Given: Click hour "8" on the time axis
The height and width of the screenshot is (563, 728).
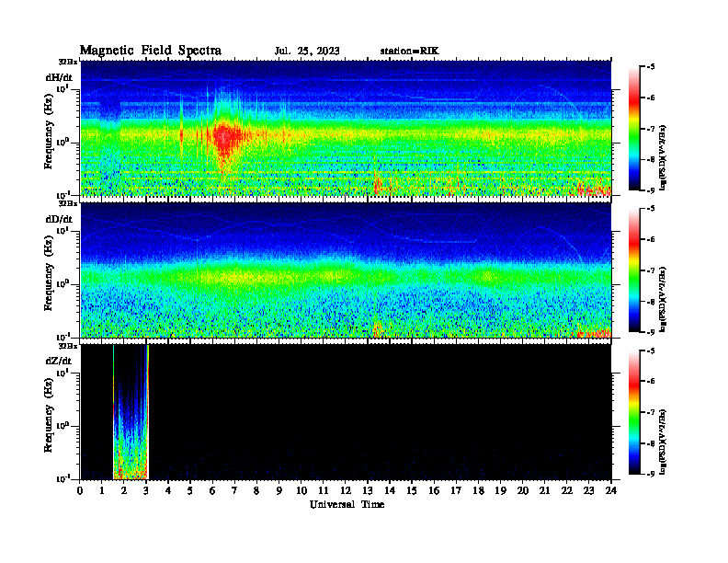Looking at the screenshot, I should pyautogui.click(x=256, y=490).
